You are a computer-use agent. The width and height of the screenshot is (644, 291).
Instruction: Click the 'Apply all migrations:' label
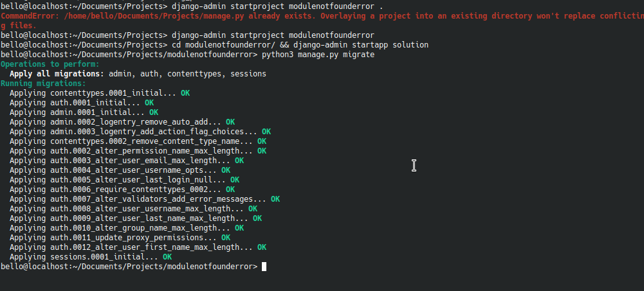coord(57,74)
